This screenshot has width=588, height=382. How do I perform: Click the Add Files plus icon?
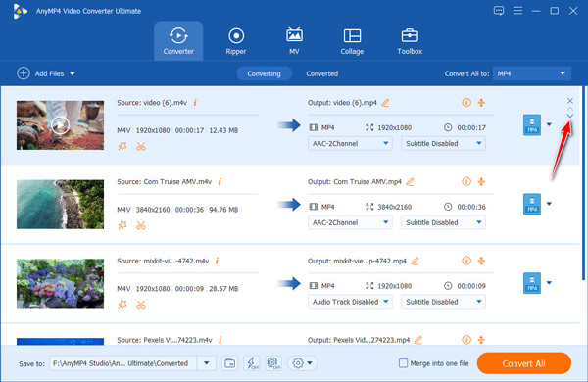pos(24,73)
